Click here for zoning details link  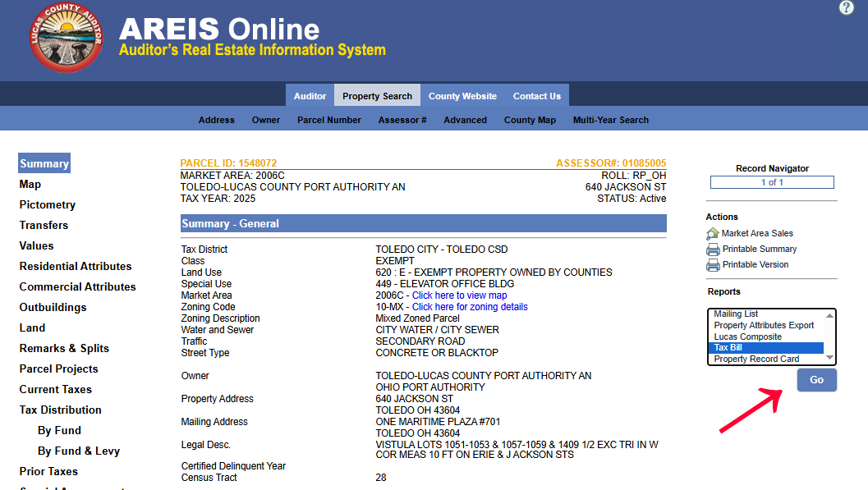pos(470,307)
